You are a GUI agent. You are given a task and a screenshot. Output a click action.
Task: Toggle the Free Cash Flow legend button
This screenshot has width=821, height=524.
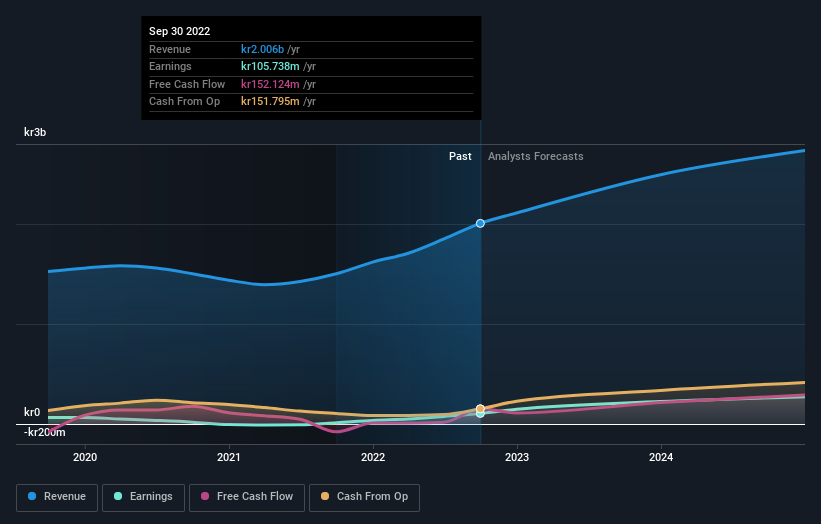247,497
